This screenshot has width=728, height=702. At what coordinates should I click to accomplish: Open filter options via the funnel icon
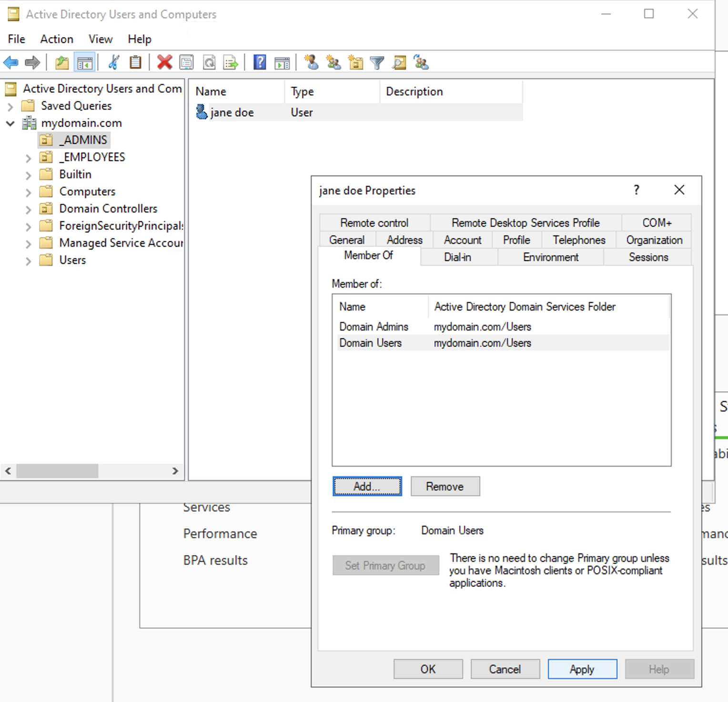(x=377, y=62)
